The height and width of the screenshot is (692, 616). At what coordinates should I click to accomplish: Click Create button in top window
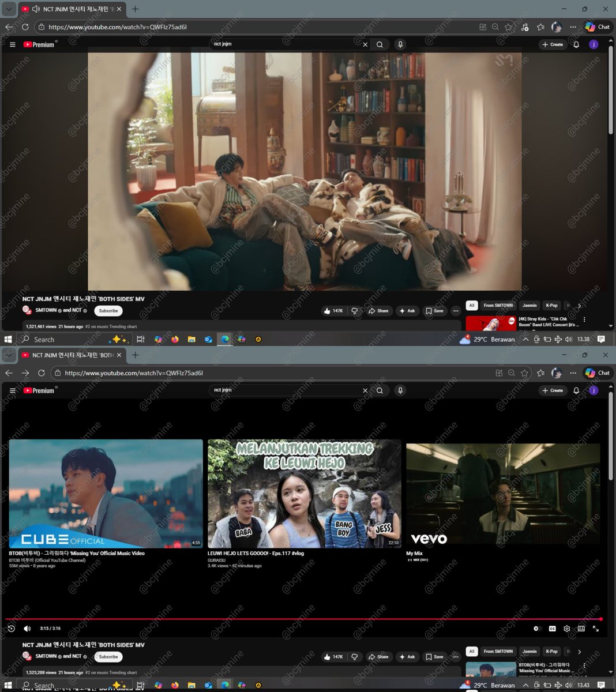pyautogui.click(x=553, y=44)
